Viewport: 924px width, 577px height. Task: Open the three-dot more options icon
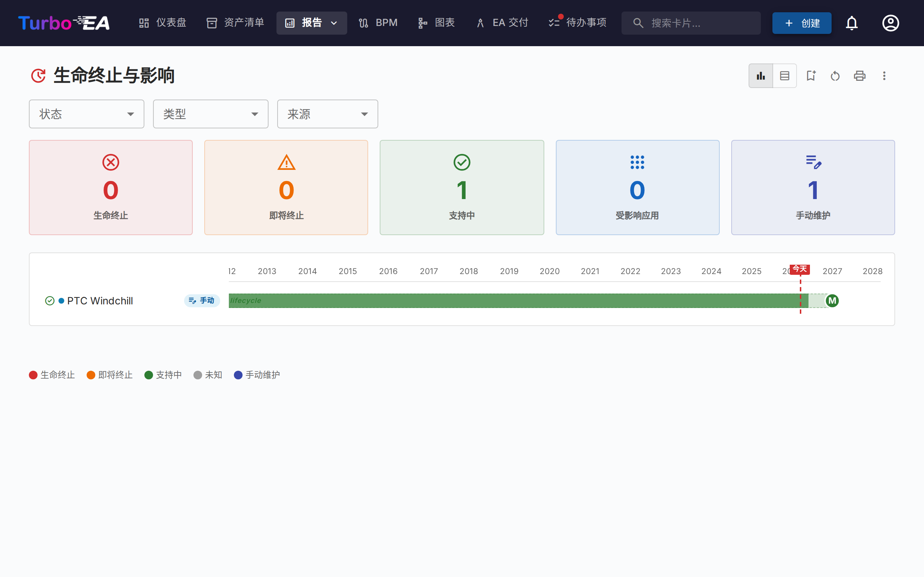884,76
